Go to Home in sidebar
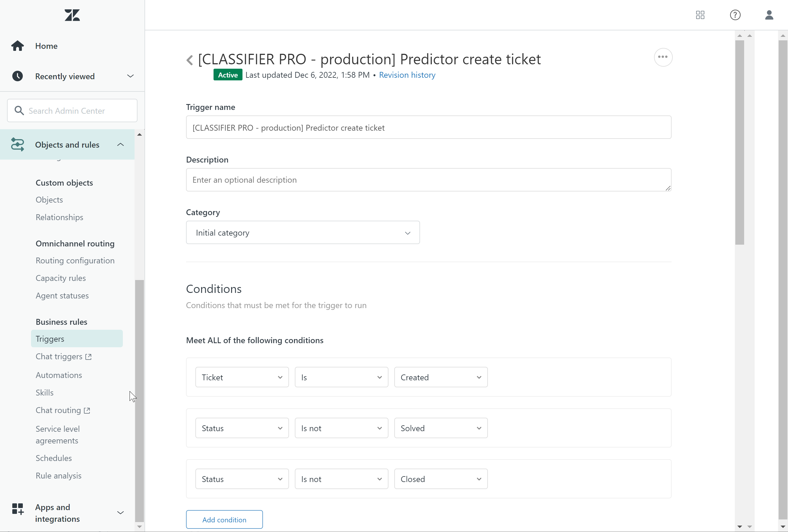 tap(46, 46)
